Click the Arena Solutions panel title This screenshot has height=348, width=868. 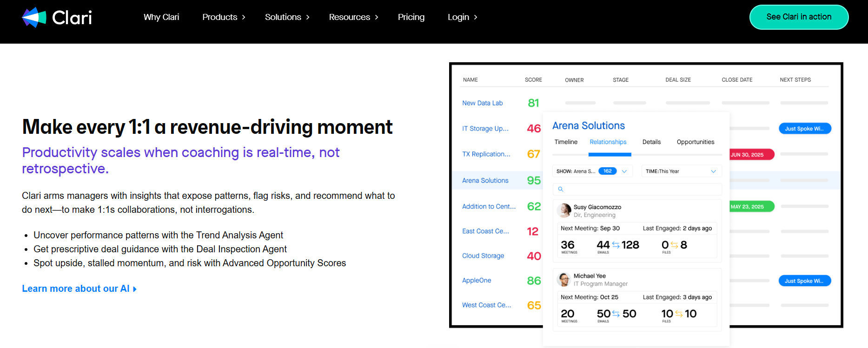tap(589, 125)
